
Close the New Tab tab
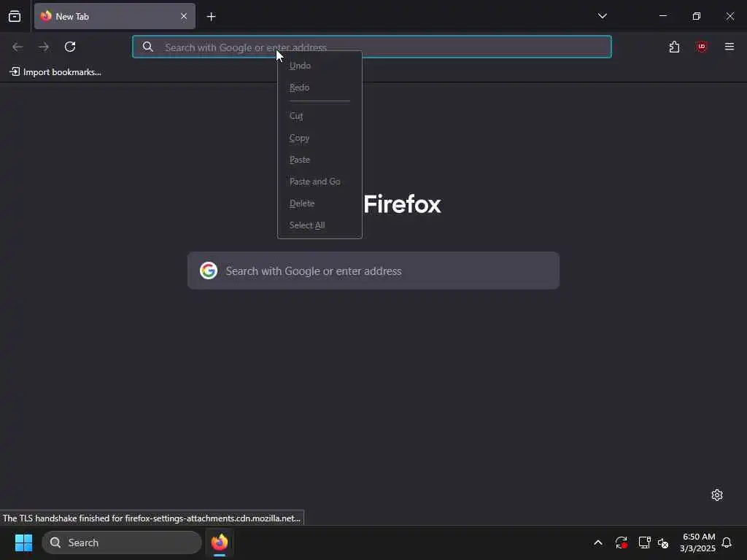(x=183, y=16)
